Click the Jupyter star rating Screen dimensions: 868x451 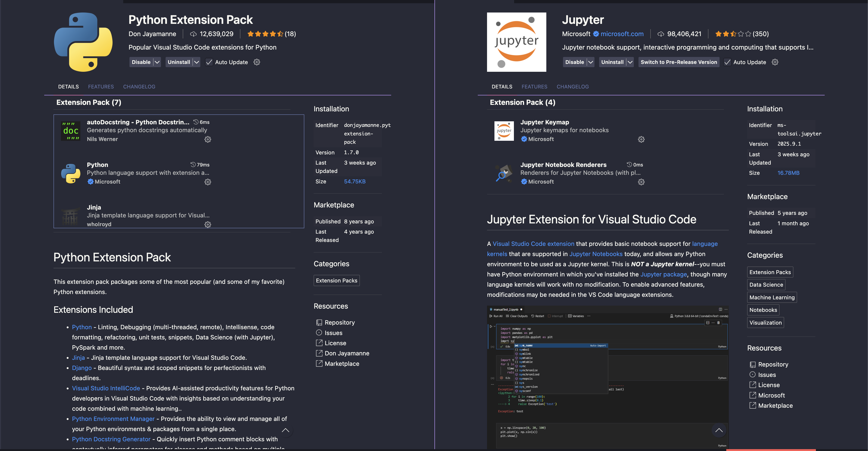(x=733, y=34)
